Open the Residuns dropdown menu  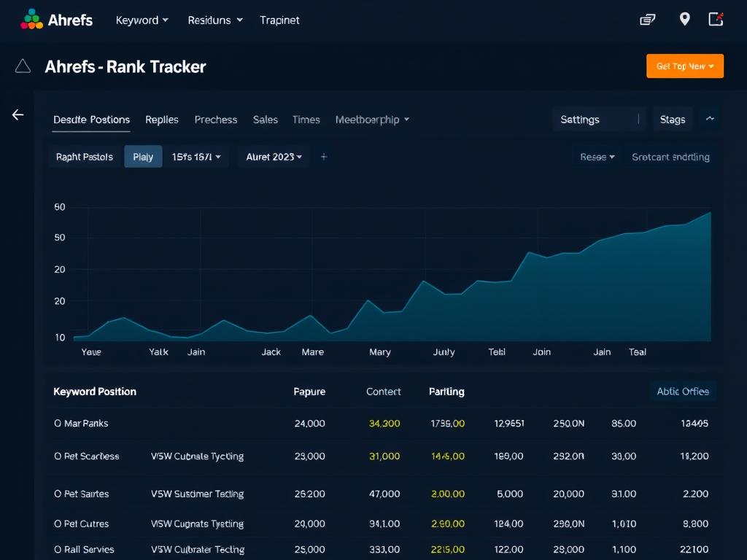(x=215, y=20)
